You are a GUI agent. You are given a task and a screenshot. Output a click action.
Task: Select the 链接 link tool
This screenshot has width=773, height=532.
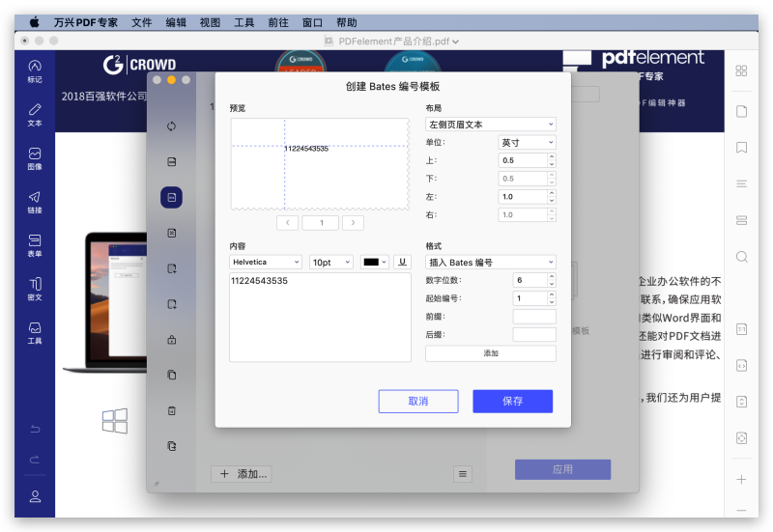coord(35,201)
